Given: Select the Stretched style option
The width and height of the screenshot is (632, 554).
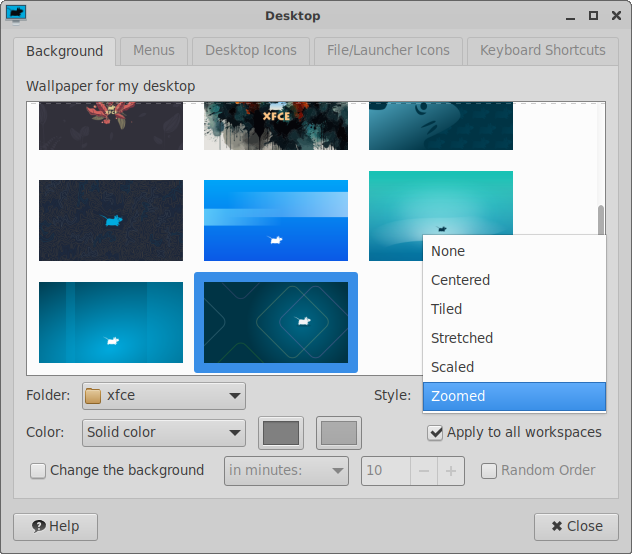Looking at the screenshot, I should pyautogui.click(x=514, y=338).
